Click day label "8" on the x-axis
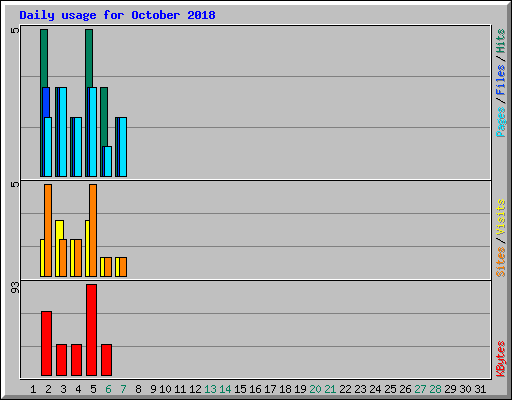Image resolution: width=512 pixels, height=400 pixels. tap(138, 389)
